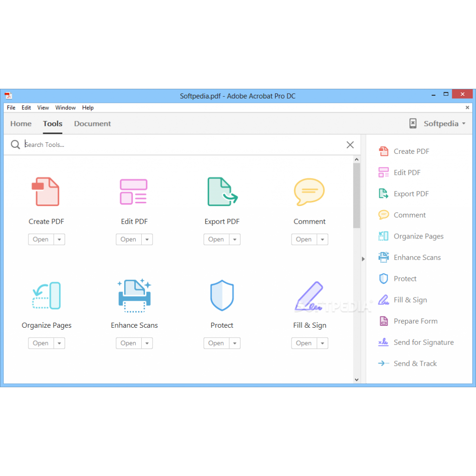Click the Send & Track sidebar icon

(x=383, y=363)
